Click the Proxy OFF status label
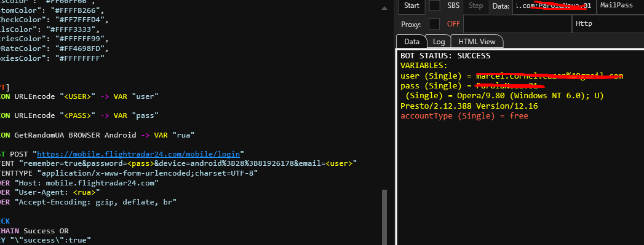This screenshot has height=245, width=644. 453,24
